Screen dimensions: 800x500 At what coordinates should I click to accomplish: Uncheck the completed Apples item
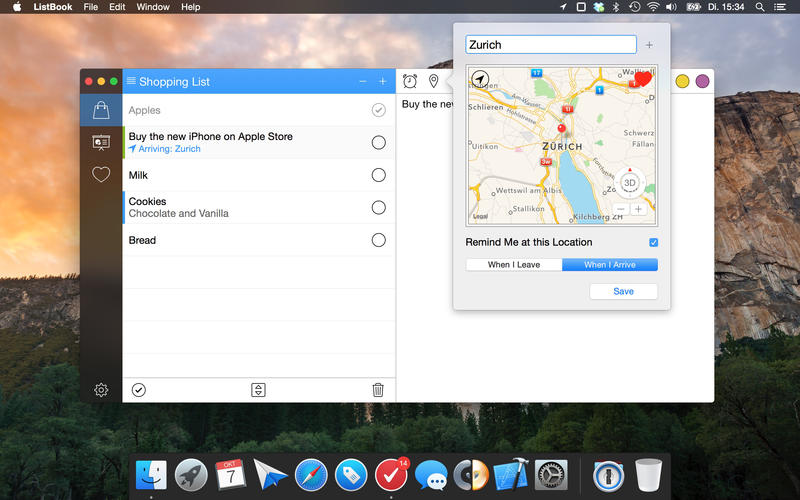click(378, 110)
